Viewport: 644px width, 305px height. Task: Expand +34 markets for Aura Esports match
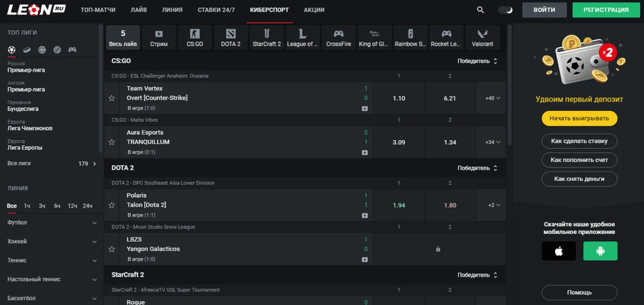[492, 142]
